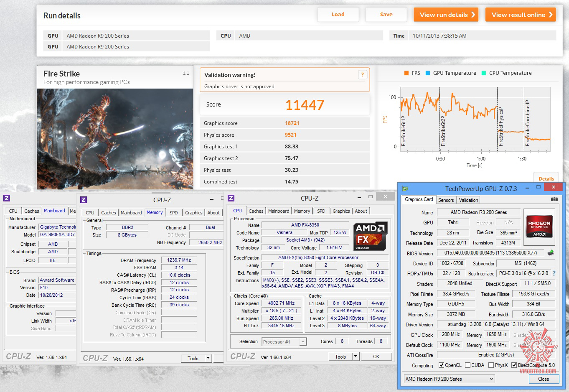Click the Memory Size 3072 MB field
The image size is (569, 392).
[x=456, y=314]
